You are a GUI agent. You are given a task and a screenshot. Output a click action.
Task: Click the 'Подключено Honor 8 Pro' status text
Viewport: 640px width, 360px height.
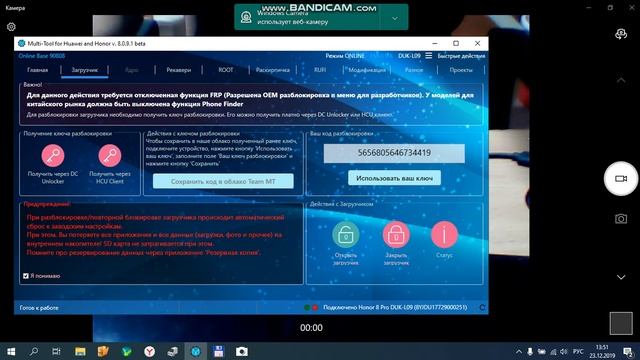tap(395, 307)
